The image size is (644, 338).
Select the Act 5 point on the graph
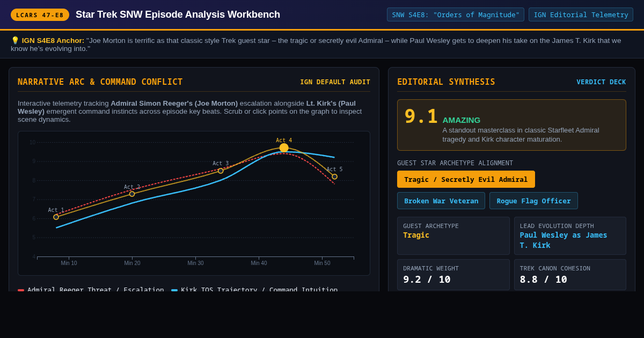click(334, 177)
